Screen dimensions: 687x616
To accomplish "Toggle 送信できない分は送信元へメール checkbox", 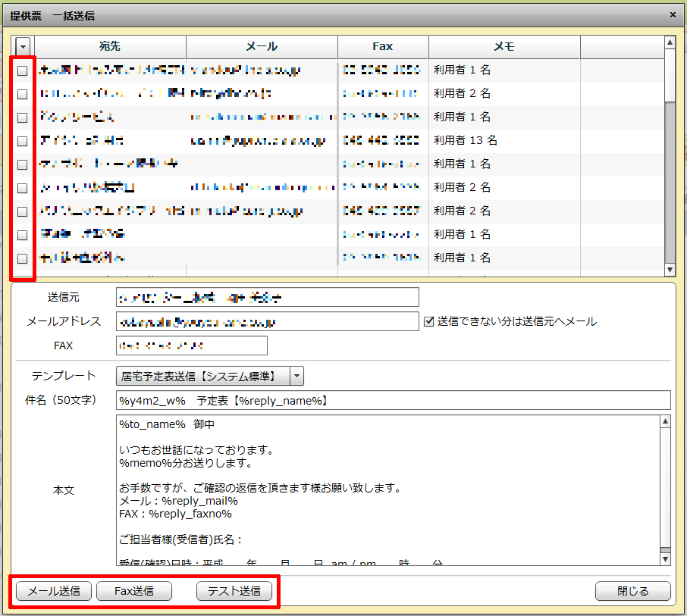I will 428,321.
